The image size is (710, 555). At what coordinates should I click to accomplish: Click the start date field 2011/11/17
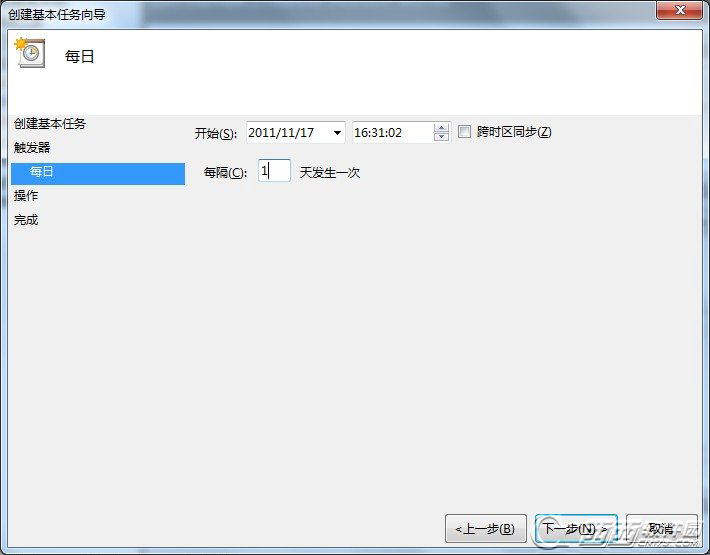(296, 133)
